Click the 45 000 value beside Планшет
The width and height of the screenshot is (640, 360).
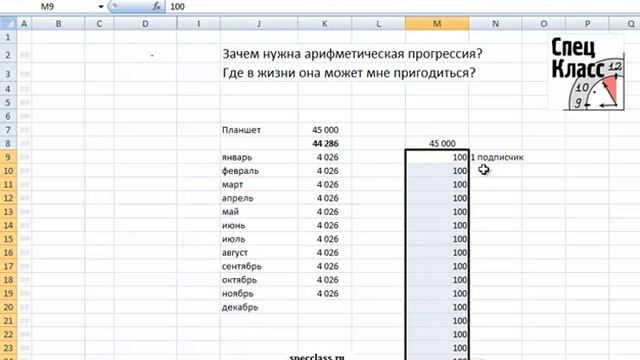(x=324, y=130)
